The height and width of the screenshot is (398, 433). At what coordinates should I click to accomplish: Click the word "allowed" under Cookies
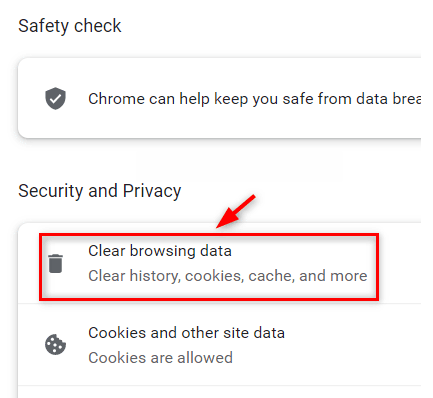(205, 358)
